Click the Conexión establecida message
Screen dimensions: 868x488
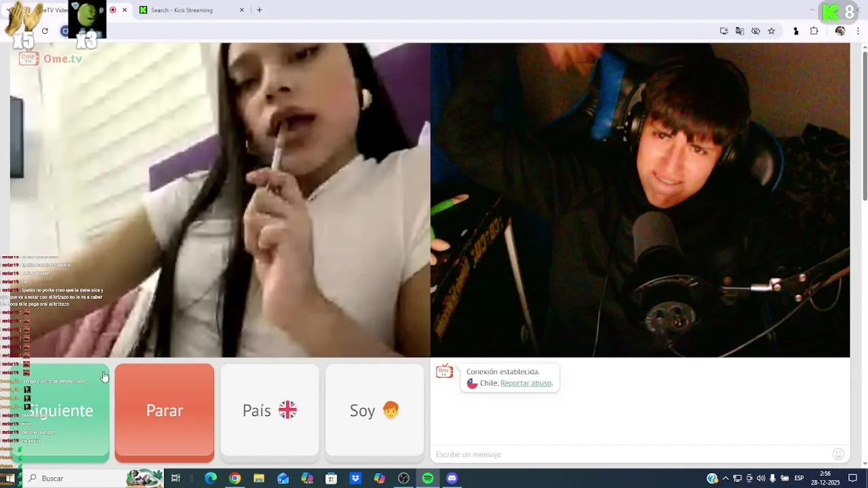[503, 371]
